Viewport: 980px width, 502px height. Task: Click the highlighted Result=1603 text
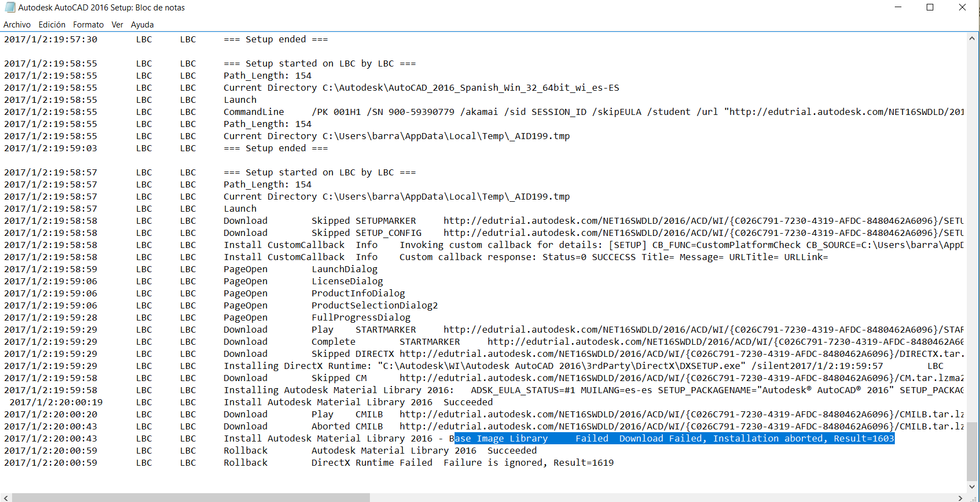(864, 439)
